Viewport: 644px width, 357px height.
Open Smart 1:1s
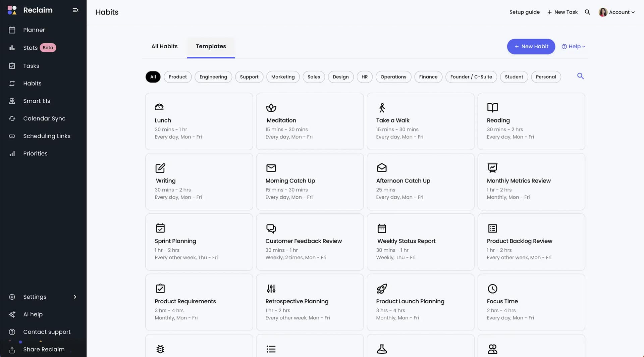[37, 101]
